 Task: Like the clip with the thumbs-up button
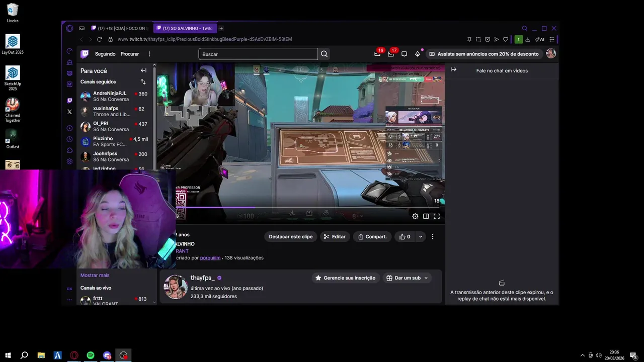tap(405, 236)
